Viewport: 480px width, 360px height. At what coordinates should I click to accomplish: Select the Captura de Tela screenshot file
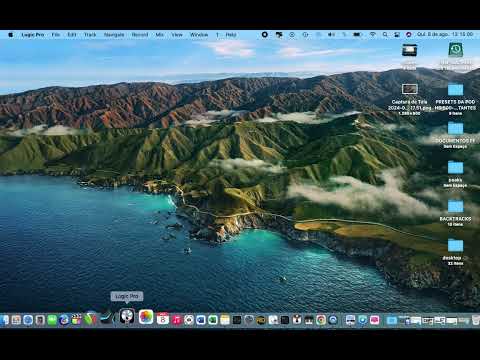point(410,89)
